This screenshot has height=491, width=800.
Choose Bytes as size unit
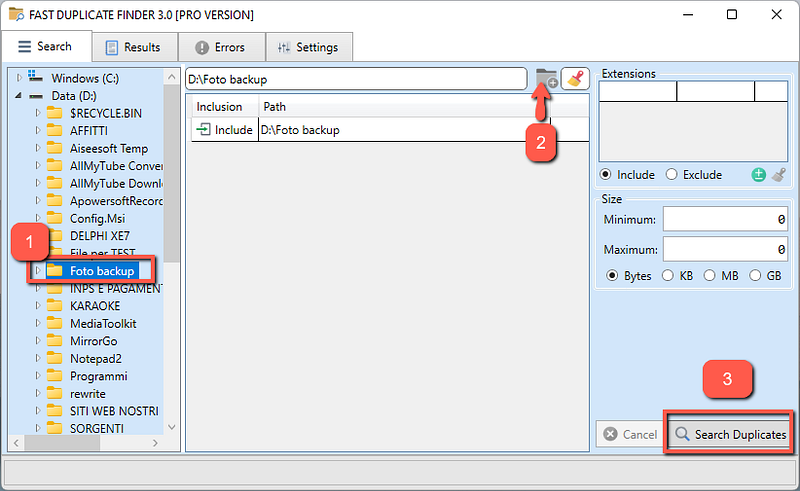(x=612, y=276)
